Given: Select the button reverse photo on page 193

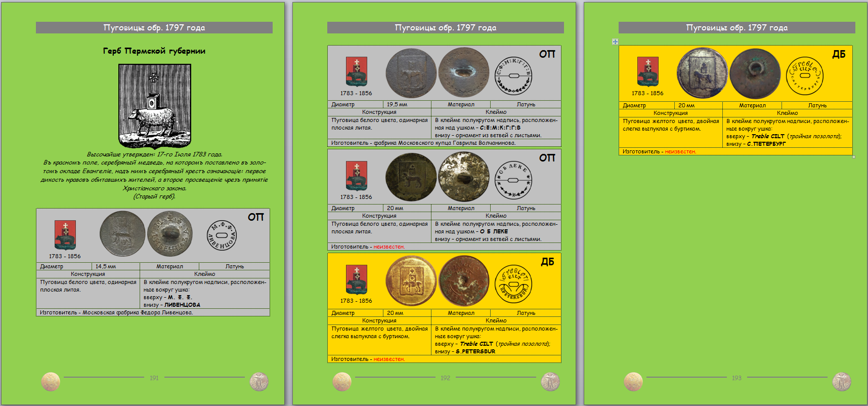Looking at the screenshot, I should (x=755, y=74).
